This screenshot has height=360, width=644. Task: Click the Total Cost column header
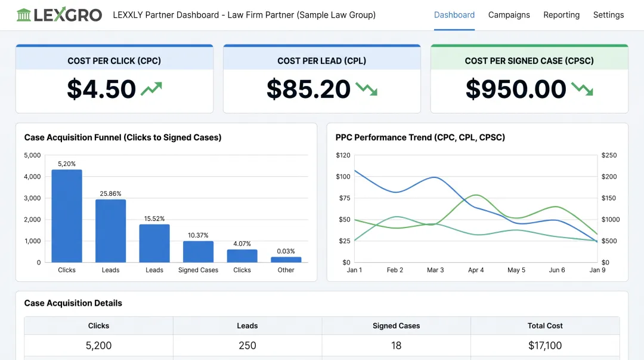coord(545,326)
